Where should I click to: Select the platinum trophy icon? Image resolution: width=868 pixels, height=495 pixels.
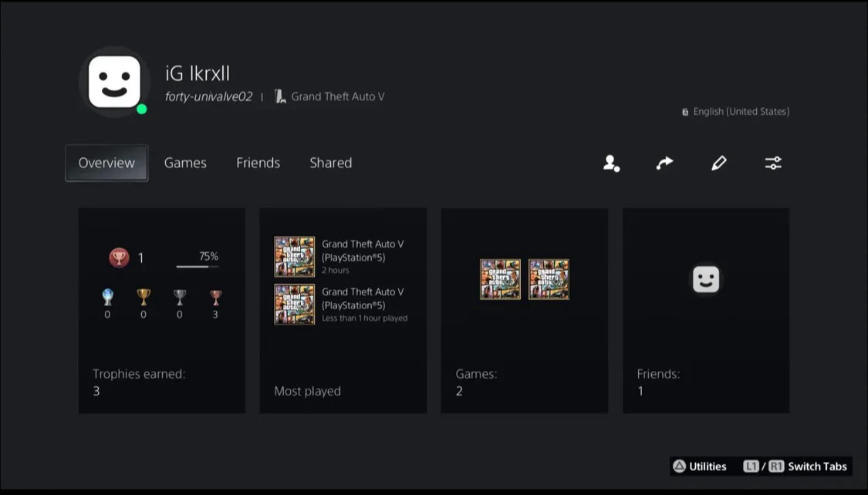(x=107, y=298)
